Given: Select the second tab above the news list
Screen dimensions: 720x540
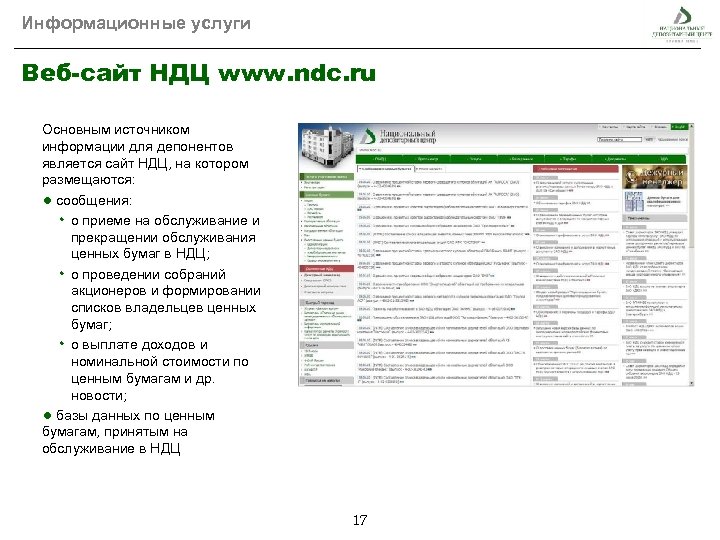Looking at the screenshot, I should pyautogui.click(x=430, y=169).
